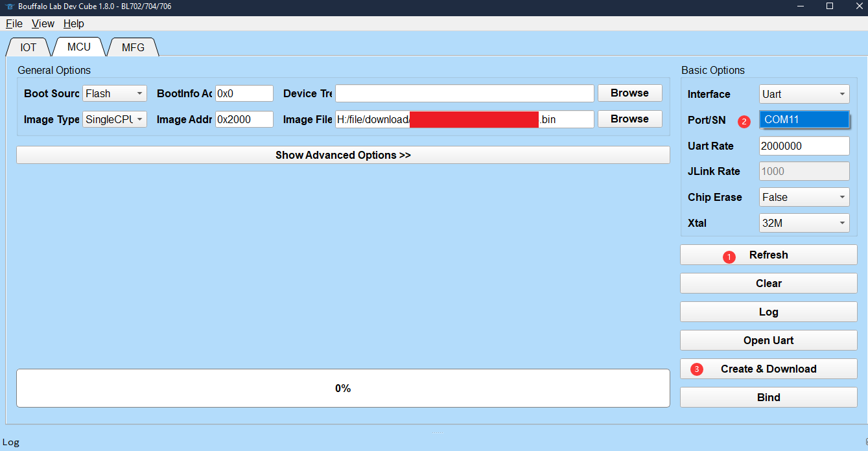Screen dimensions: 868x451
Task: Open the View menu
Action: 43,23
